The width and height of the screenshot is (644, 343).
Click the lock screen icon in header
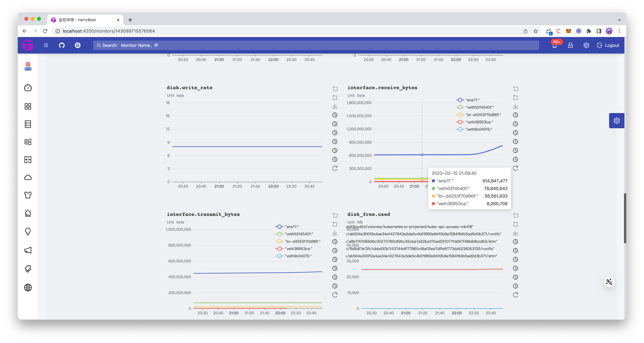570,45
